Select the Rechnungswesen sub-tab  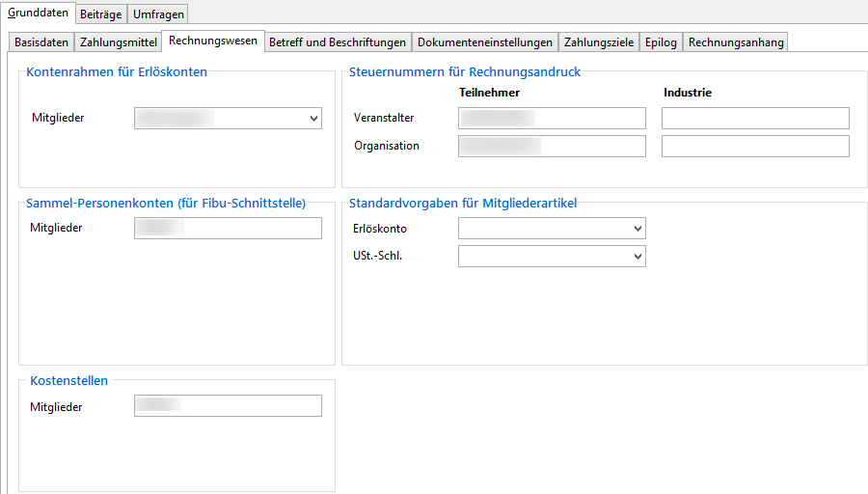click(212, 41)
